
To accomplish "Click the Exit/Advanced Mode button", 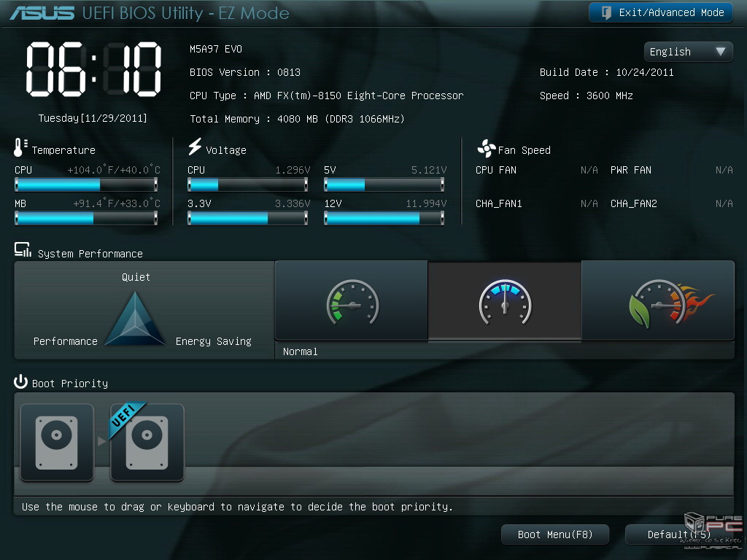I will click(660, 12).
